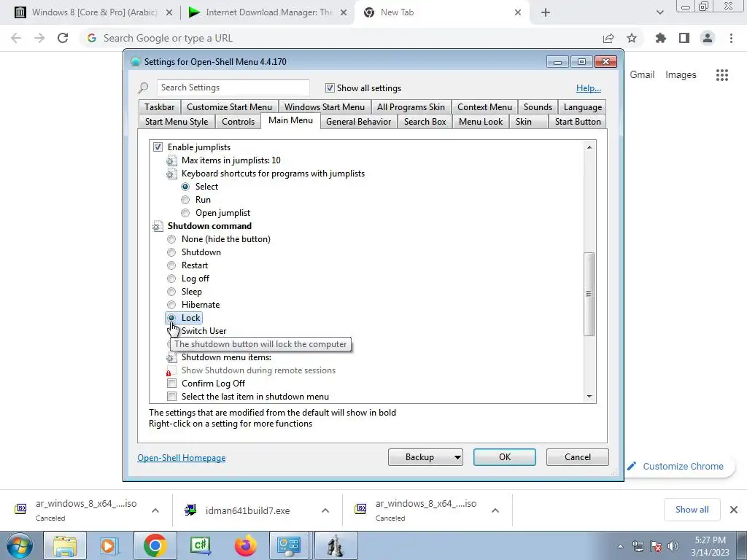This screenshot has height=560, width=747.
Task: Open the Chrome extensions puzzle icon
Action: (x=660, y=38)
